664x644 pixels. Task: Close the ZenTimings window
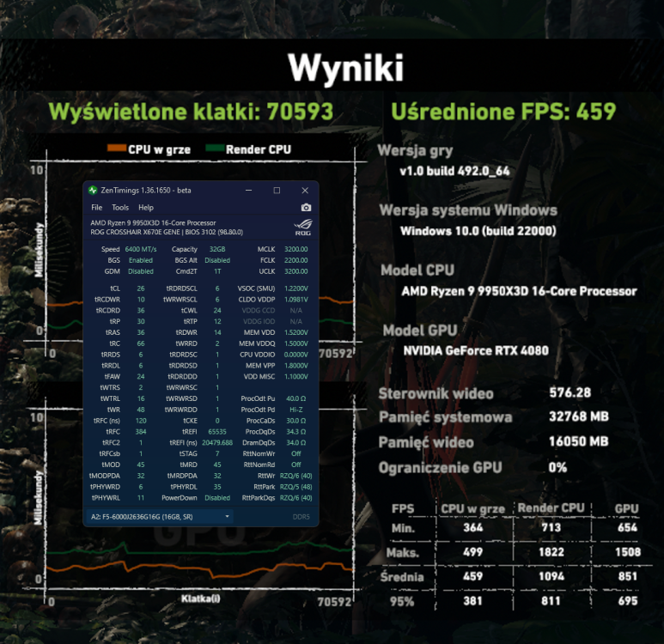pyautogui.click(x=305, y=191)
